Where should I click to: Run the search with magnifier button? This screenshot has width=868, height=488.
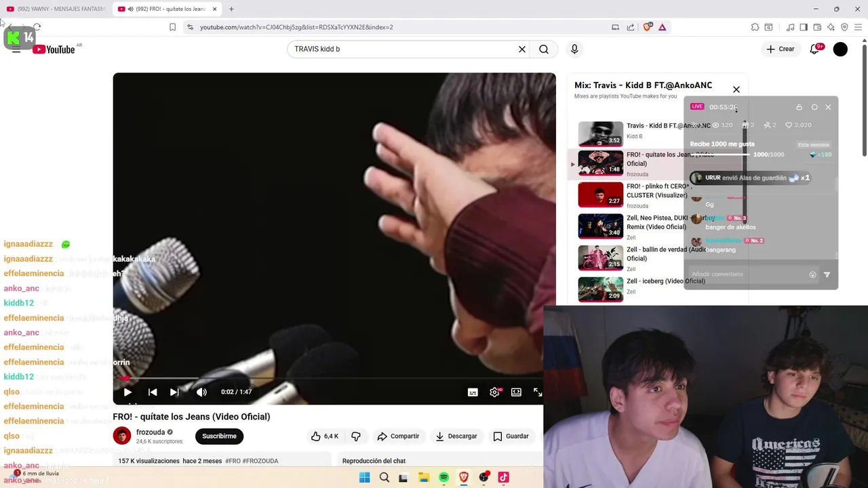tap(544, 49)
